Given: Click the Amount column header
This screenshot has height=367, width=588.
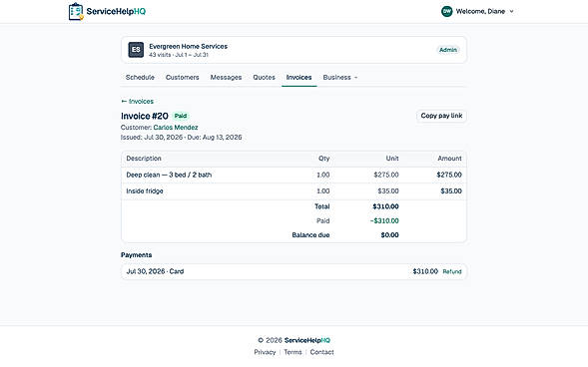Looking at the screenshot, I should 449,159.
